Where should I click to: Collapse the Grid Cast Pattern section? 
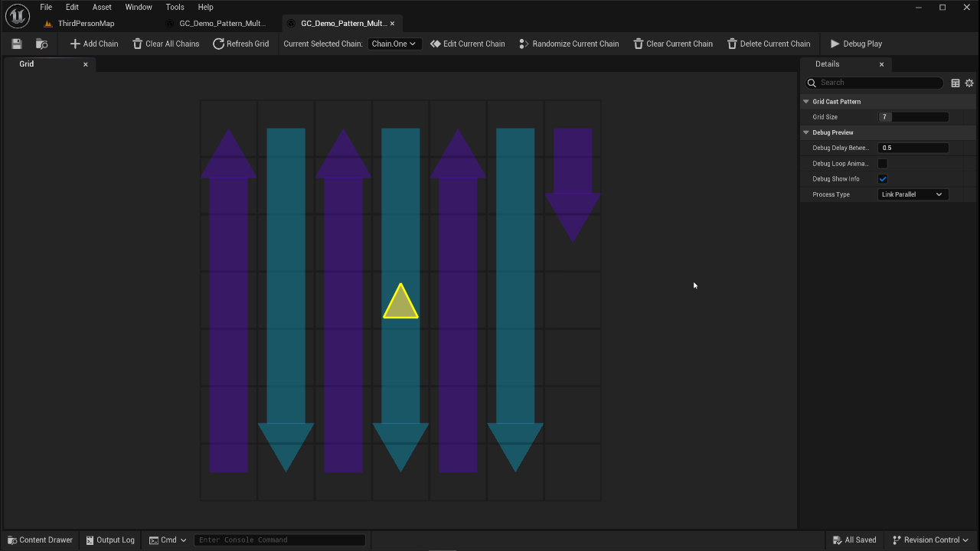tap(806, 102)
